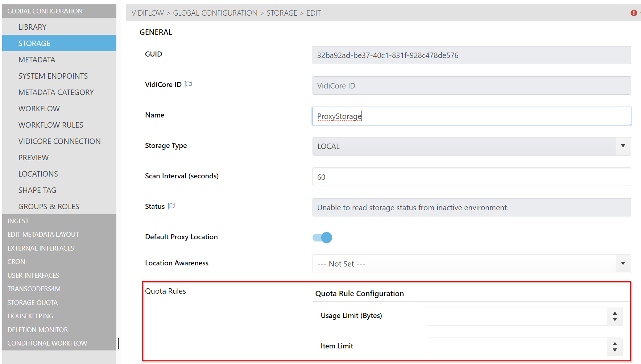This screenshot has height=364, width=641.
Task: Increase Item Limit with up arrow
Action: coord(615,344)
